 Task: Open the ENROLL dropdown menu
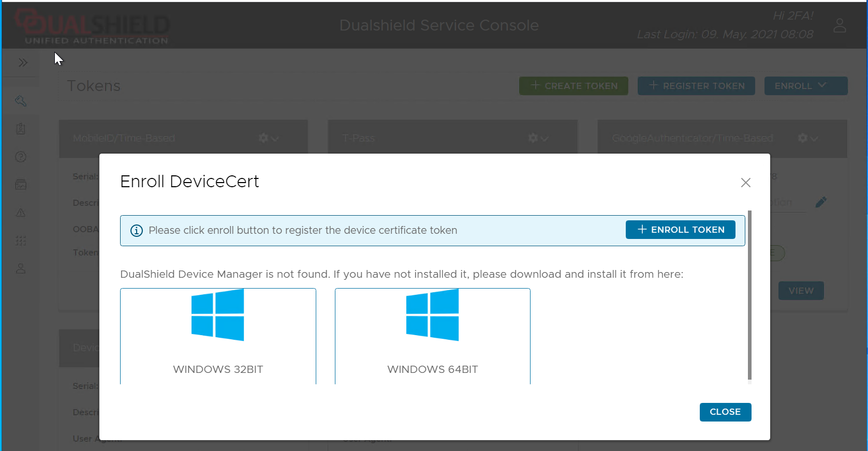click(x=805, y=86)
